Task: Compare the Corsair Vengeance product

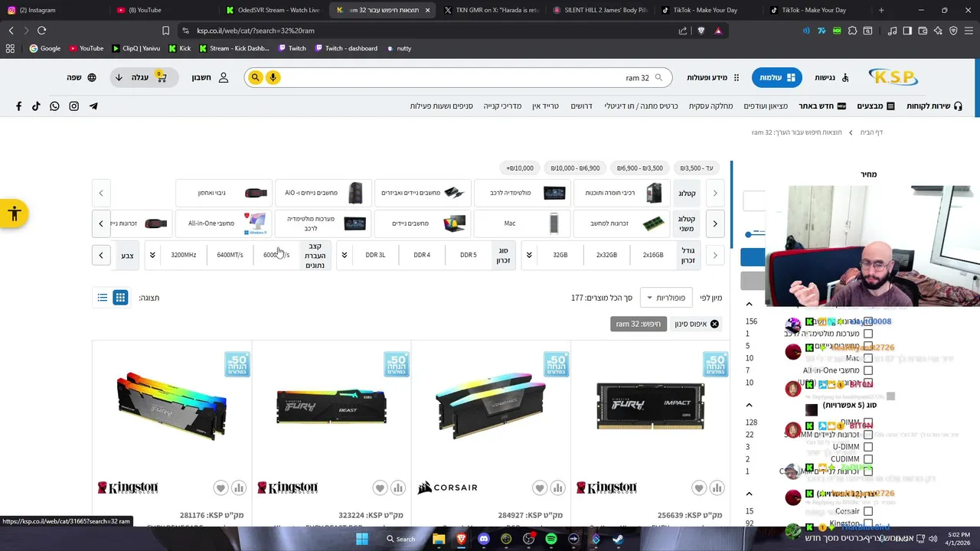Action: pyautogui.click(x=557, y=487)
